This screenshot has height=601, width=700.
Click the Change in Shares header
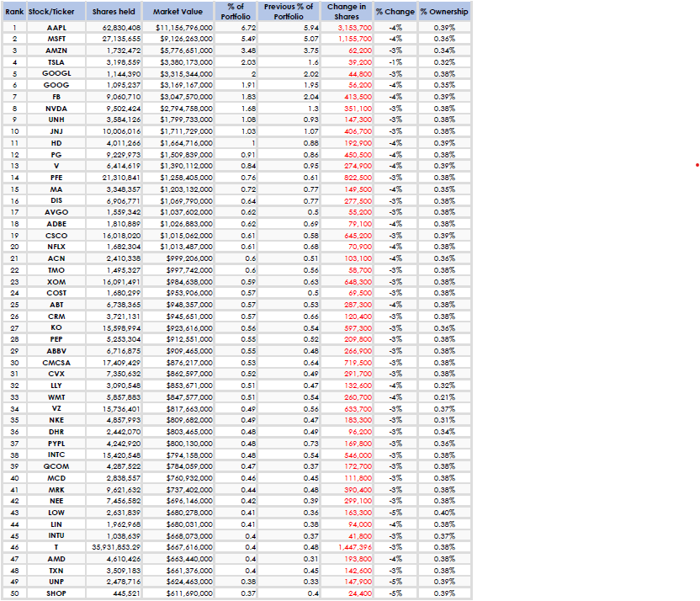coord(347,12)
